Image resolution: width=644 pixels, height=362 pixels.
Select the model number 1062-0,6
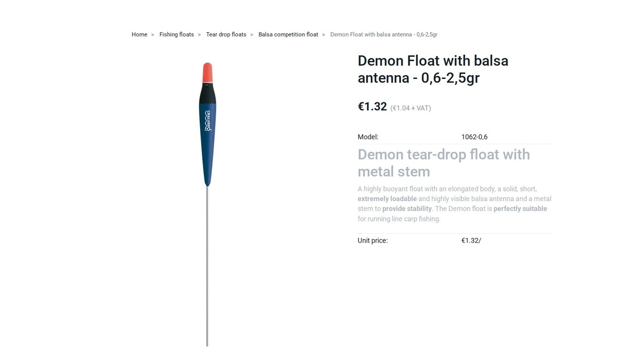474,137
